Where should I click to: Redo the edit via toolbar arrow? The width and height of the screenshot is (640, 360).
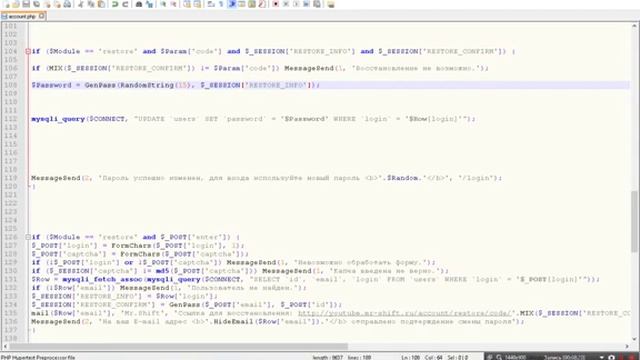tap(124, 4)
